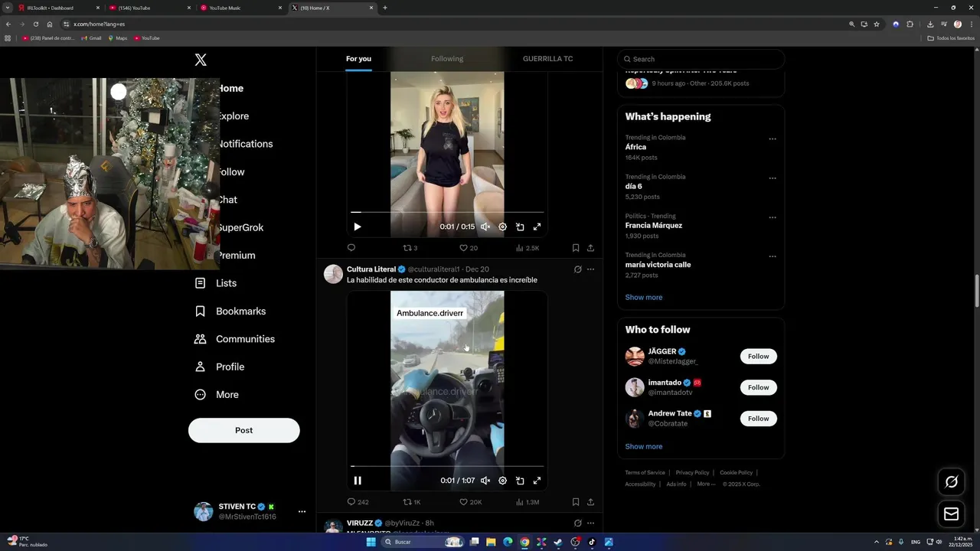
Task: Toggle picture-in-picture on first video
Action: click(520, 227)
